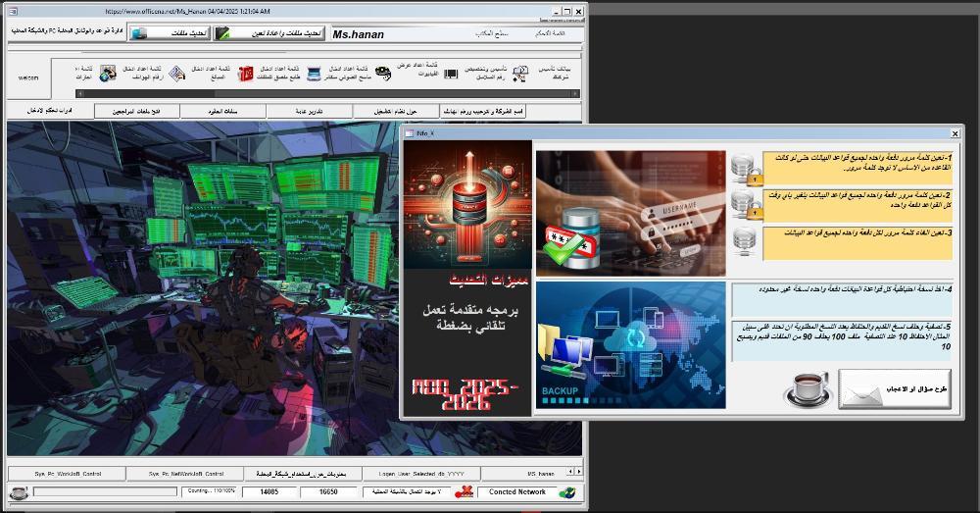
Task: Click the BACKUP cloud network image
Action: [x=630, y=345]
